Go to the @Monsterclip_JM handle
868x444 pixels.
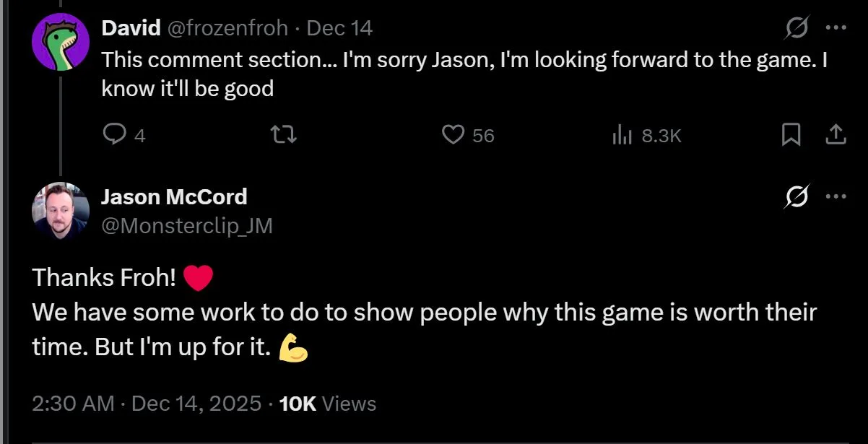point(187,226)
